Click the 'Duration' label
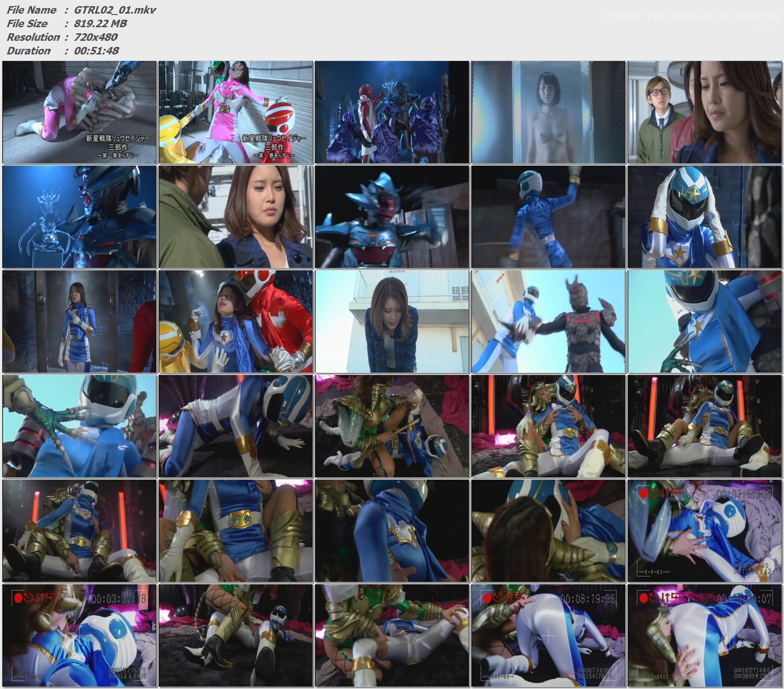Viewport: 784px width, 689px height. pos(29,51)
